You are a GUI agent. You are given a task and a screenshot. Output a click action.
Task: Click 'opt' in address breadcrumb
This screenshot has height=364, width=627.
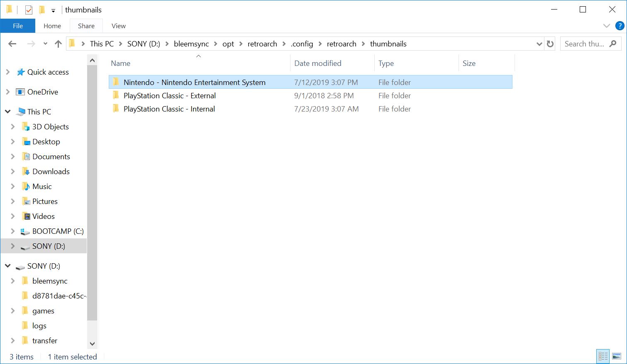(228, 44)
